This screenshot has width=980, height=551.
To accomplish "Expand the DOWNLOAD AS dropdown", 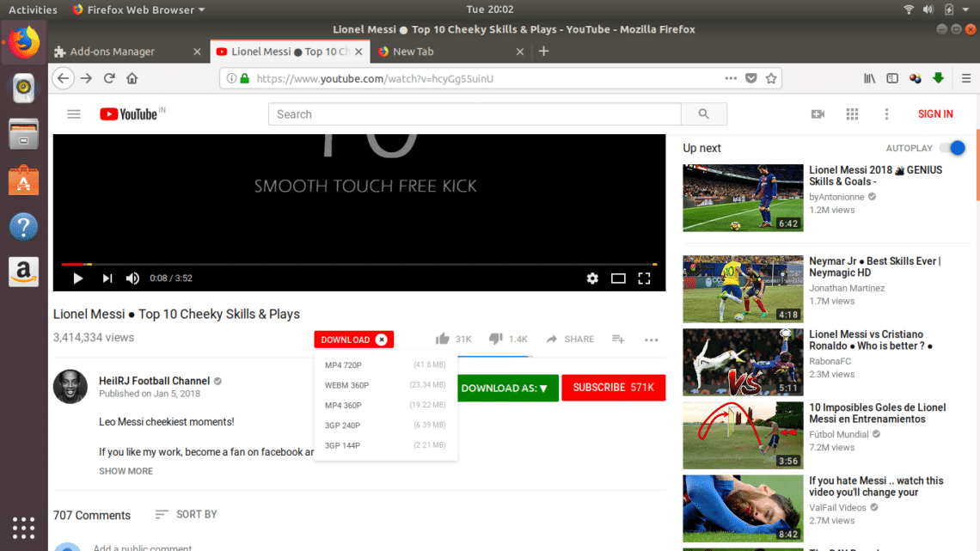I will click(508, 388).
